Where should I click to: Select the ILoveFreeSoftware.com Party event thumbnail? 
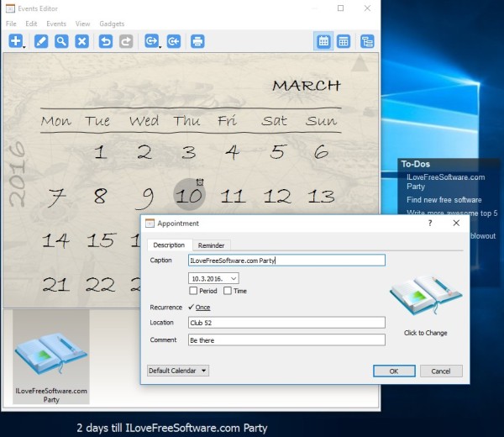click(51, 356)
